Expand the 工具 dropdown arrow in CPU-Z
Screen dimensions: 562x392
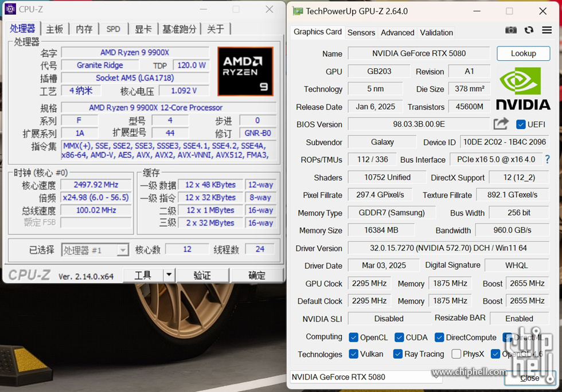(x=169, y=275)
